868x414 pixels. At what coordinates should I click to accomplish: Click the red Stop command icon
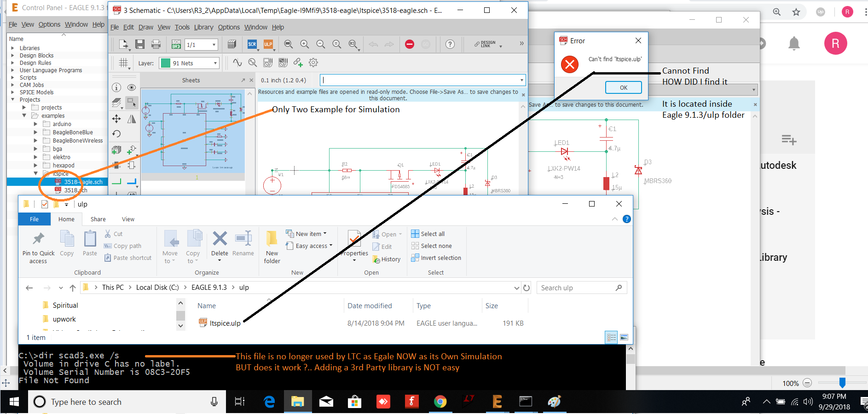coord(410,44)
